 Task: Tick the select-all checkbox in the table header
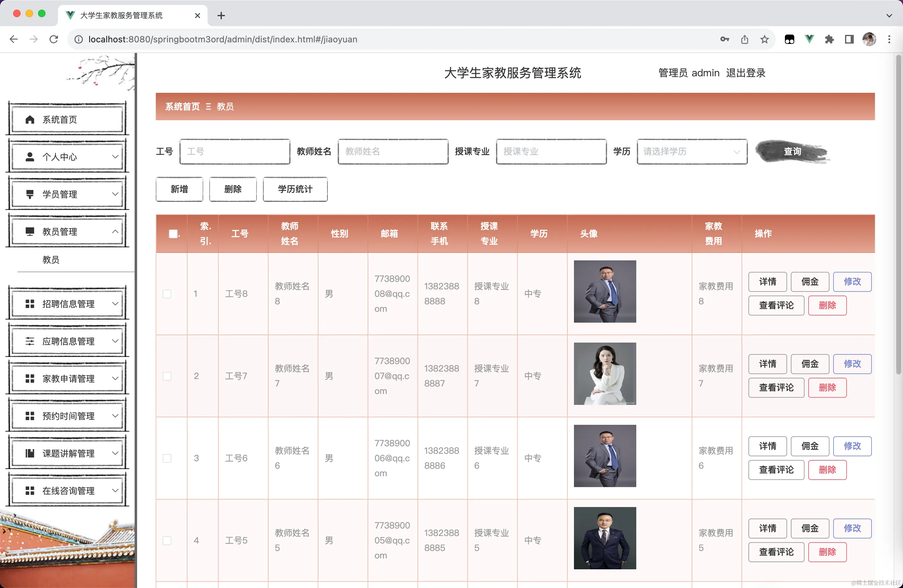point(173,234)
